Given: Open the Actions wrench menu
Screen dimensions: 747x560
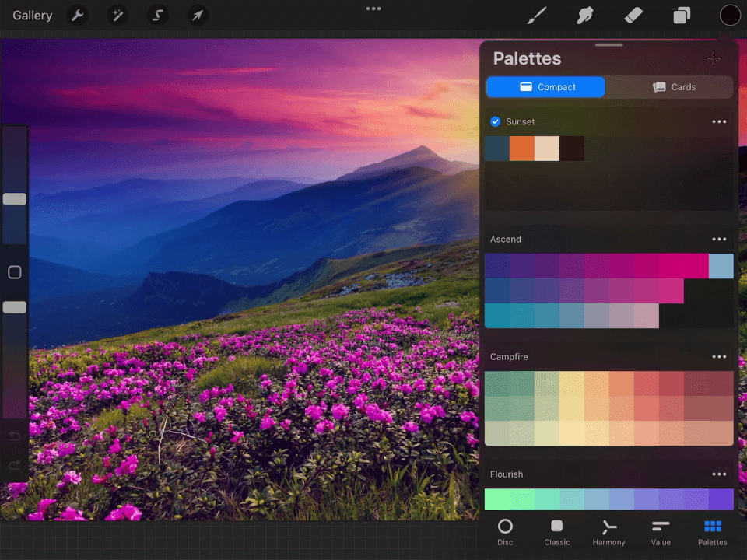Looking at the screenshot, I should (x=77, y=16).
